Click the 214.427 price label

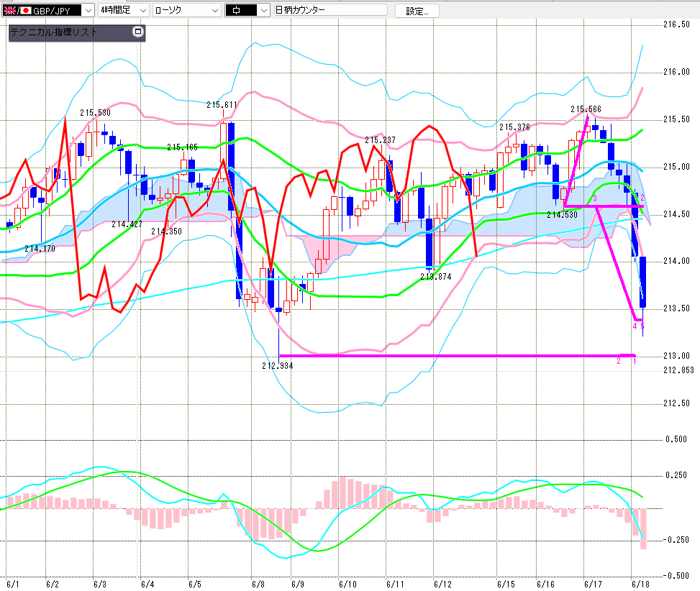click(127, 224)
